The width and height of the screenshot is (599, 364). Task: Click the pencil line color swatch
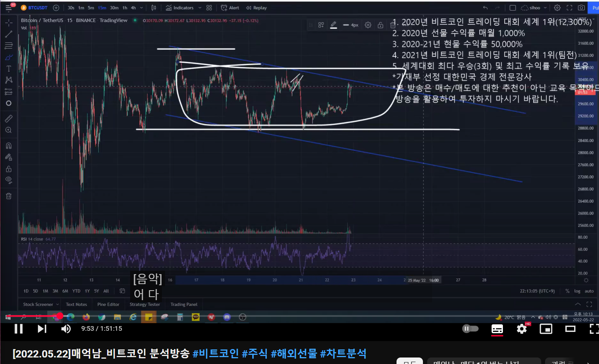(334, 25)
